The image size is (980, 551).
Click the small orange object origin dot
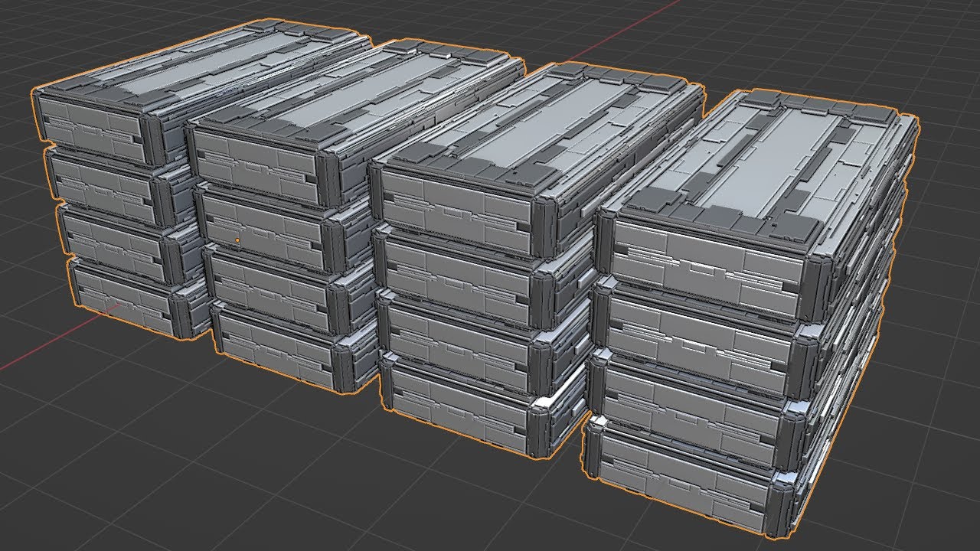(237, 241)
